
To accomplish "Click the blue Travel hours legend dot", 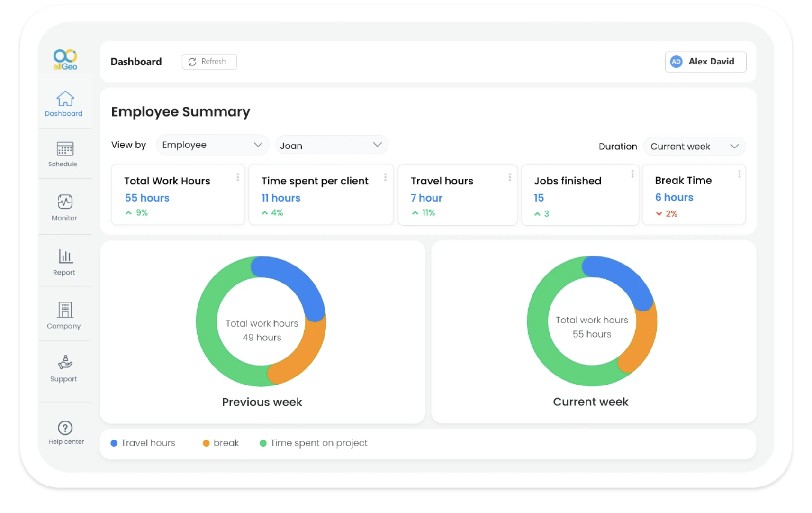I will tap(114, 443).
